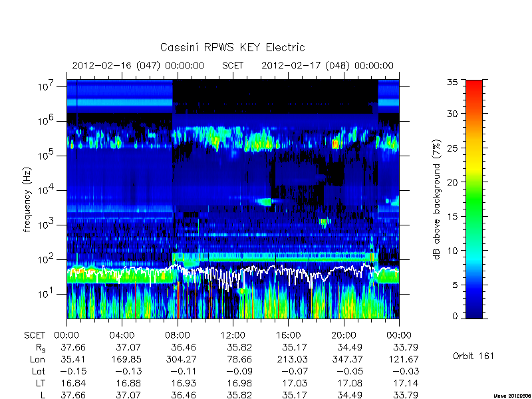This screenshot has height=399, width=532.
Task: Click the latitude value -0.03
Action: [405, 372]
